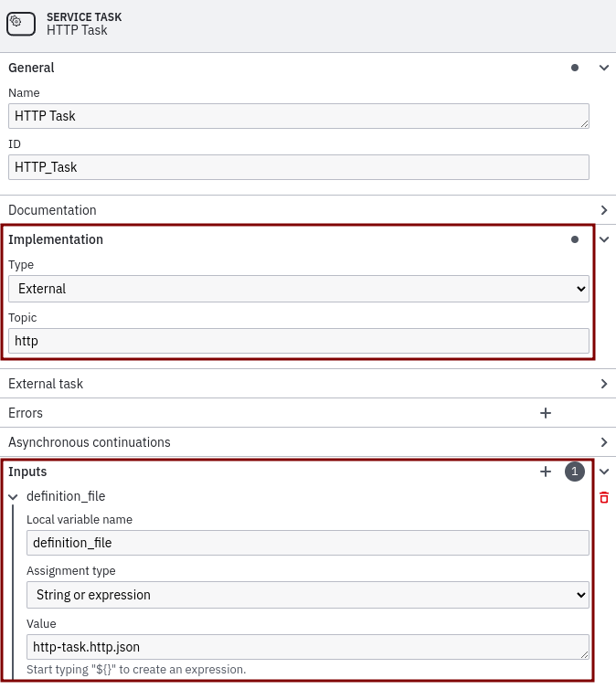Open the Assignment type dropdown
Screen dimensions: 616x689
click(x=308, y=595)
